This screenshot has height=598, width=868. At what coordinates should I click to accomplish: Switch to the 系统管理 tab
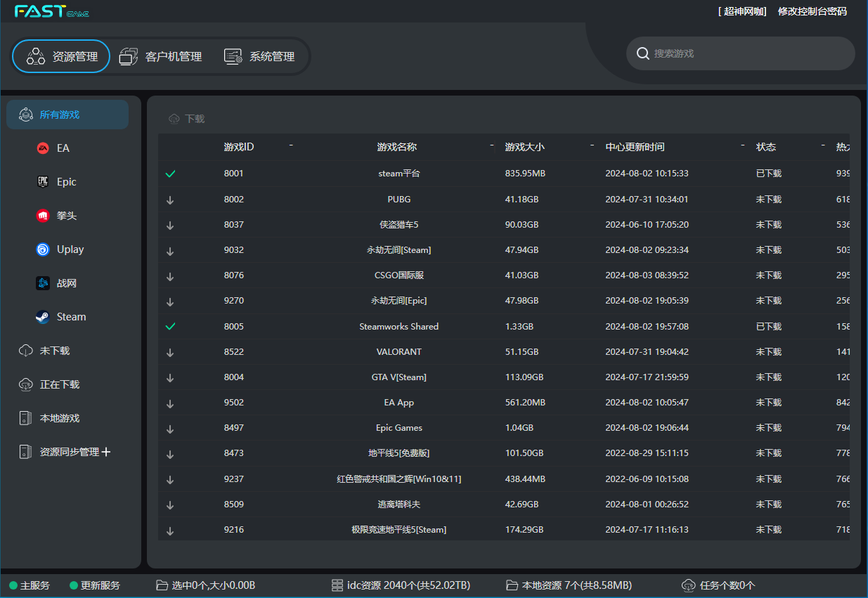point(259,56)
